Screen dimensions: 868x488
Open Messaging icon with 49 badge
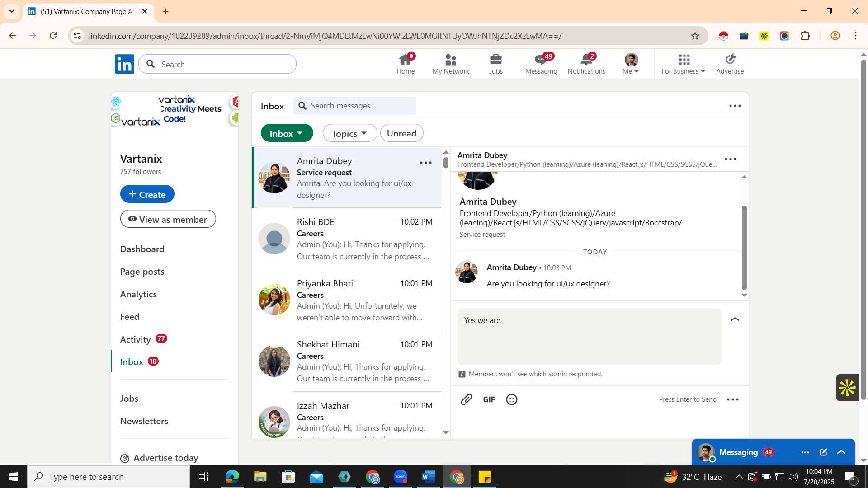click(x=541, y=64)
